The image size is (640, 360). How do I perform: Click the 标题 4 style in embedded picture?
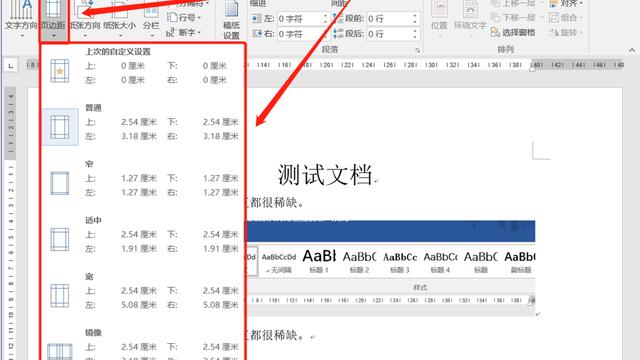pyautogui.click(x=440, y=261)
